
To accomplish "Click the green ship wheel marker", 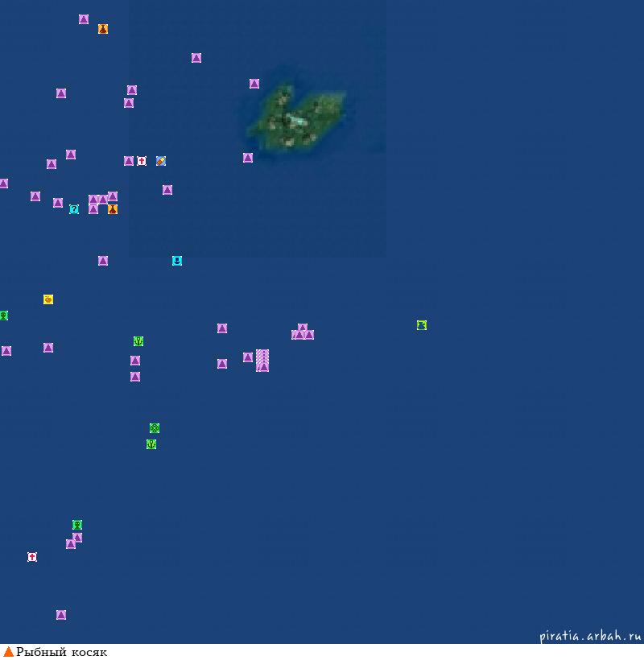I will tap(155, 428).
